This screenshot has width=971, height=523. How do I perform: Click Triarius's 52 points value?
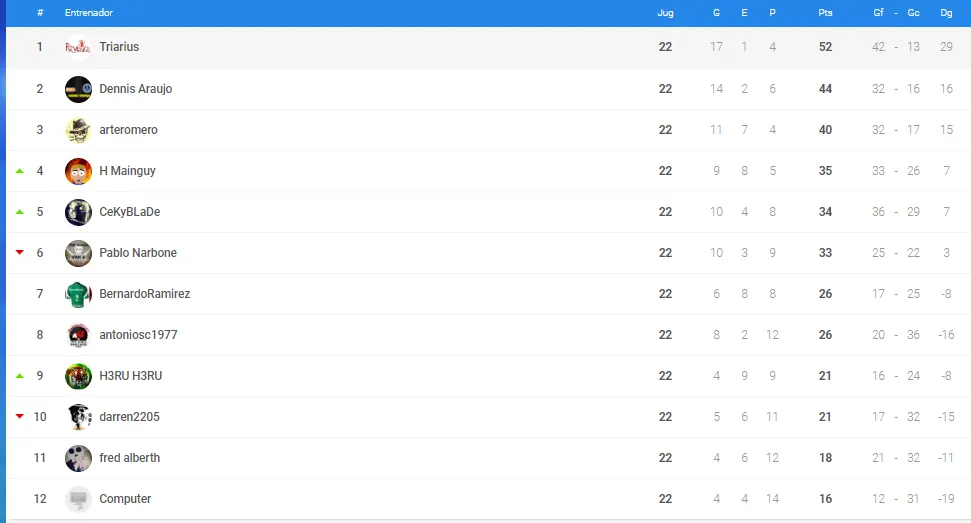(x=825, y=47)
